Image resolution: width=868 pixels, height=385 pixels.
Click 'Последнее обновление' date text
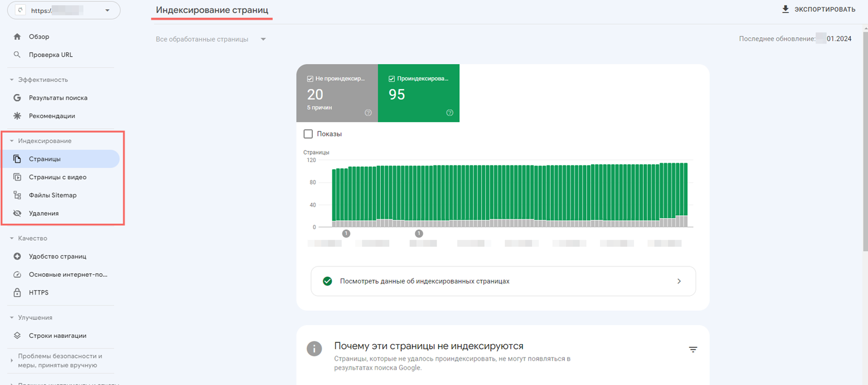795,38
